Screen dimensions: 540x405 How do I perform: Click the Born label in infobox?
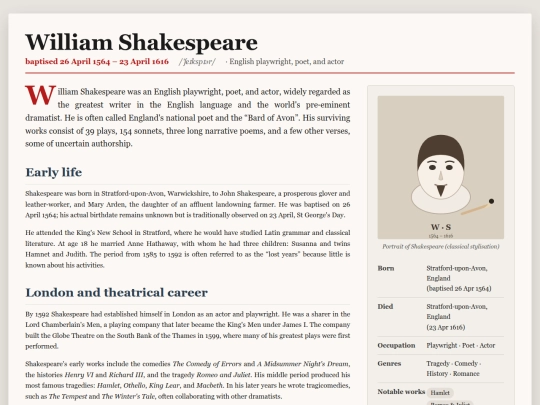pos(386,268)
